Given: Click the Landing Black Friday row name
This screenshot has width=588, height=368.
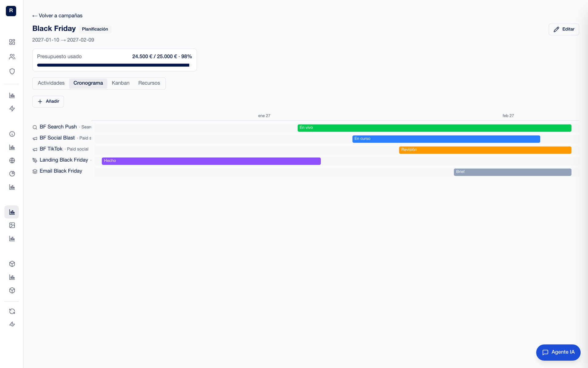Looking at the screenshot, I should 64,160.
